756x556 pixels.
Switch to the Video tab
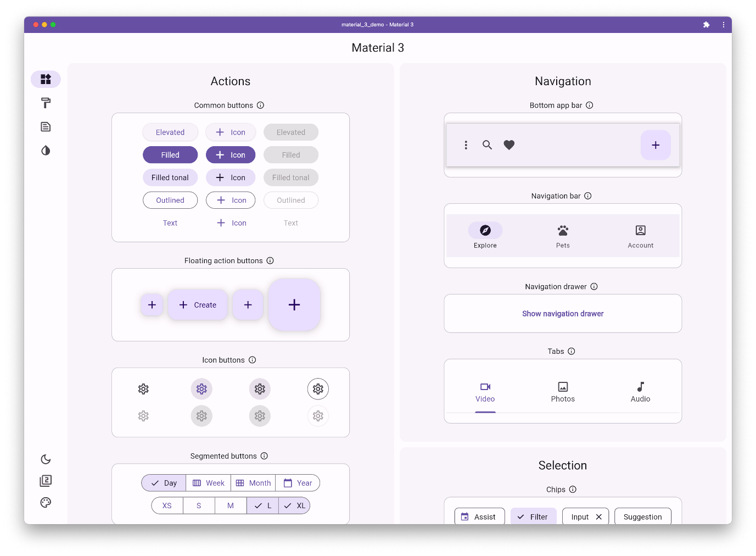485,392
